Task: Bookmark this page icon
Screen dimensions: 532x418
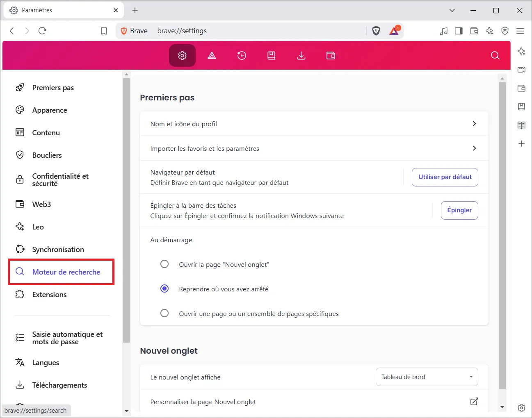Action: tap(104, 31)
